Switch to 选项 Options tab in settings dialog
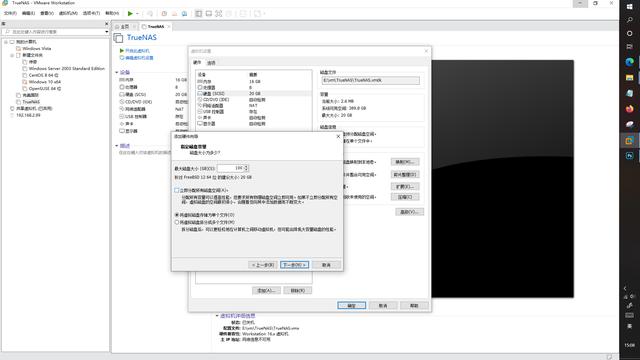 [x=211, y=63]
